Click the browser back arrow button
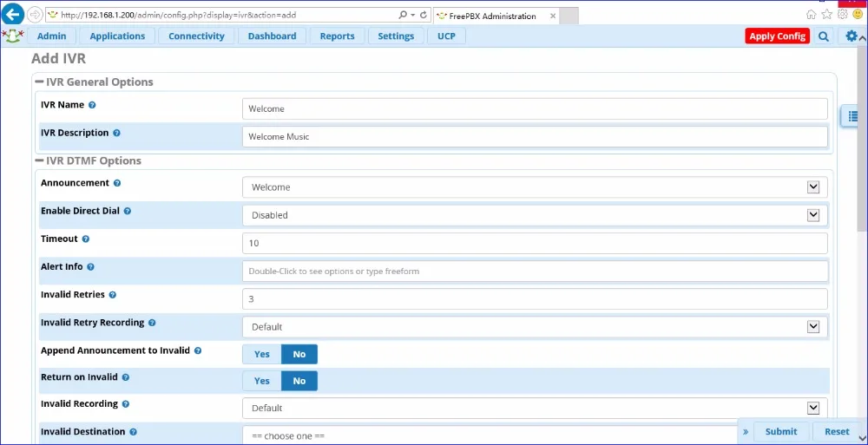This screenshot has height=445, width=868. 12,15
